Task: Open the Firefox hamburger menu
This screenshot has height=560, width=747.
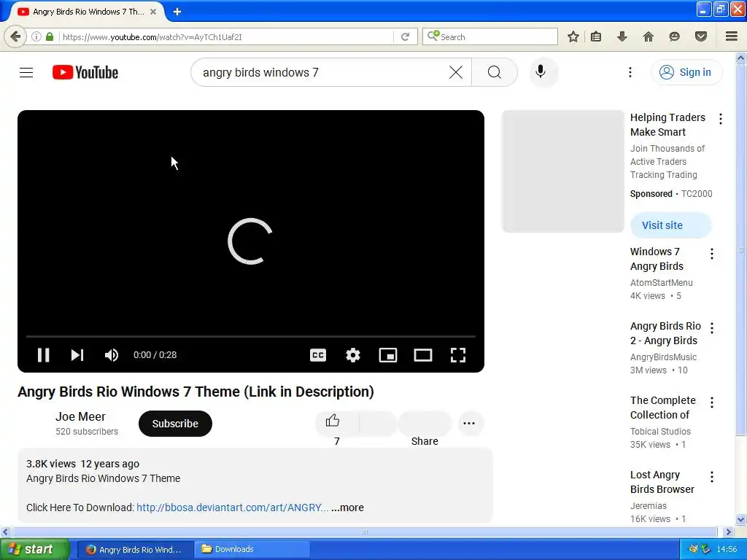Action: [x=732, y=36]
